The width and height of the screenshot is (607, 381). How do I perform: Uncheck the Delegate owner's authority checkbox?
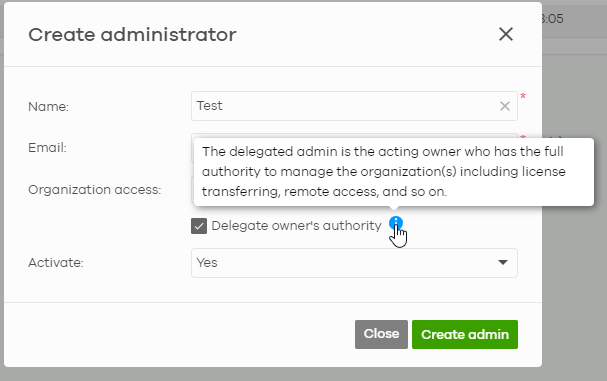pyautogui.click(x=199, y=226)
